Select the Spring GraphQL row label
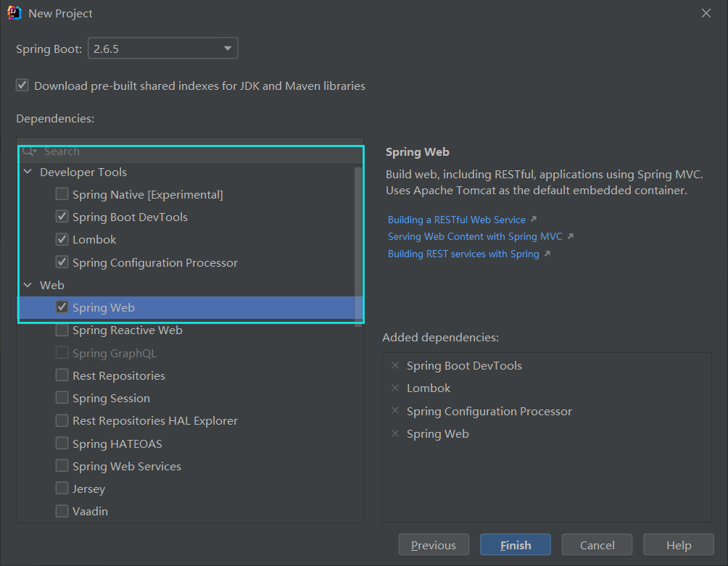Image resolution: width=728 pixels, height=566 pixels. tap(115, 354)
